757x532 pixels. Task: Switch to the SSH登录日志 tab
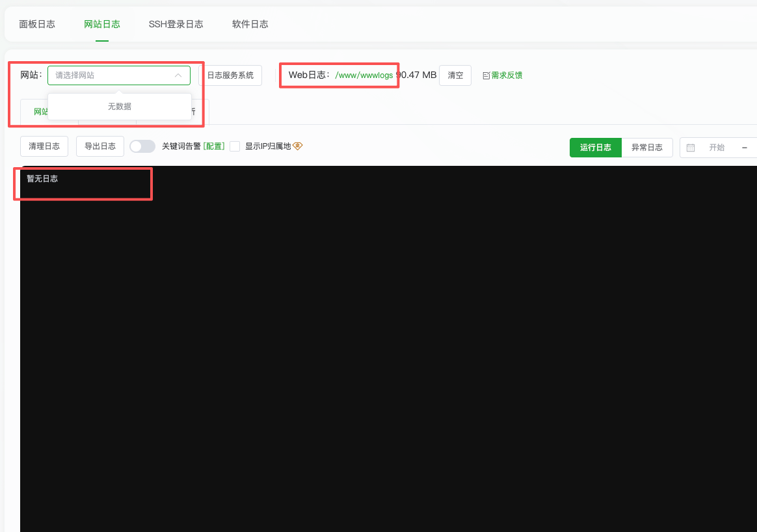click(x=176, y=23)
